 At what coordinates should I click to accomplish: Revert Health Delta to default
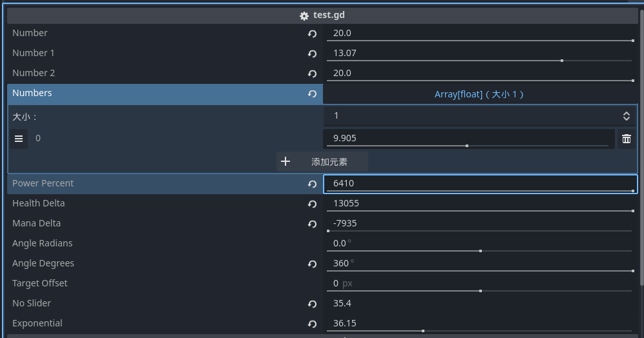coord(313,204)
